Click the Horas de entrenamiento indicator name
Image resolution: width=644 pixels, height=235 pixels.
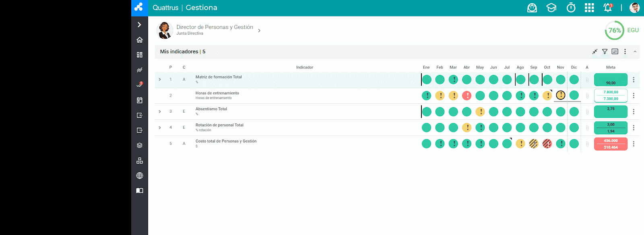[217, 93]
